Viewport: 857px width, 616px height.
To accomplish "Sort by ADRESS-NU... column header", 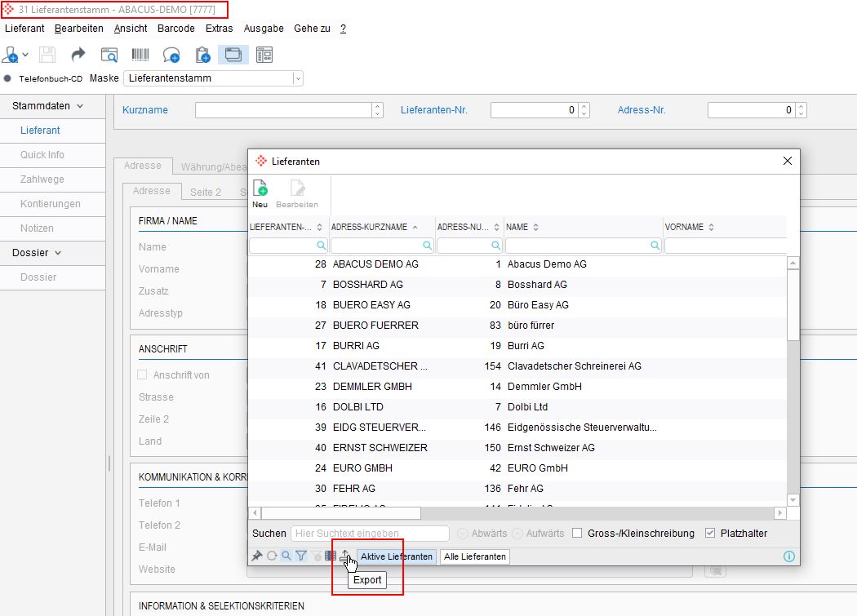I will pos(469,227).
